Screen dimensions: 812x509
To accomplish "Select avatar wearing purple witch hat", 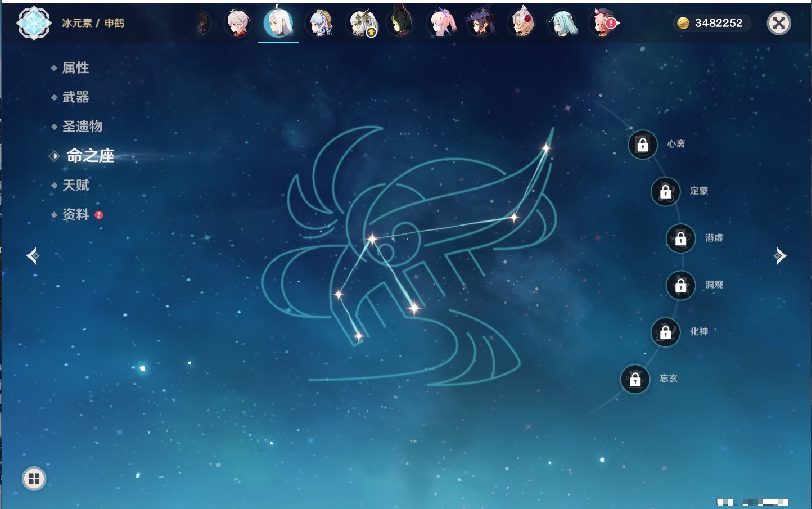I will (x=481, y=23).
